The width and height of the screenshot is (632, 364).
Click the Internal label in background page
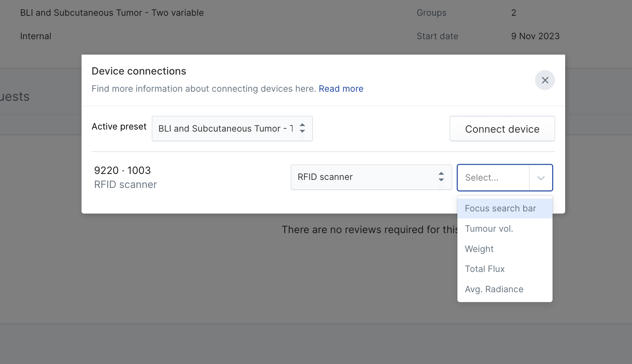tap(36, 36)
